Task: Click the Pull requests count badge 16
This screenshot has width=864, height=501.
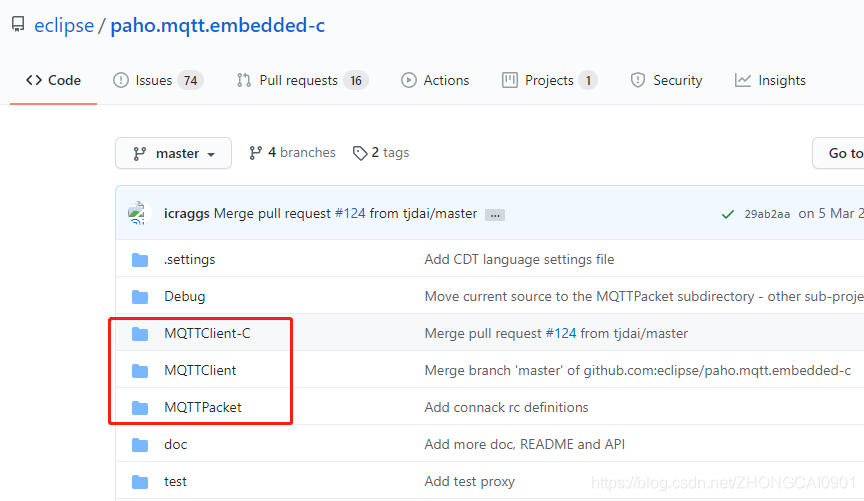Action: coord(356,80)
